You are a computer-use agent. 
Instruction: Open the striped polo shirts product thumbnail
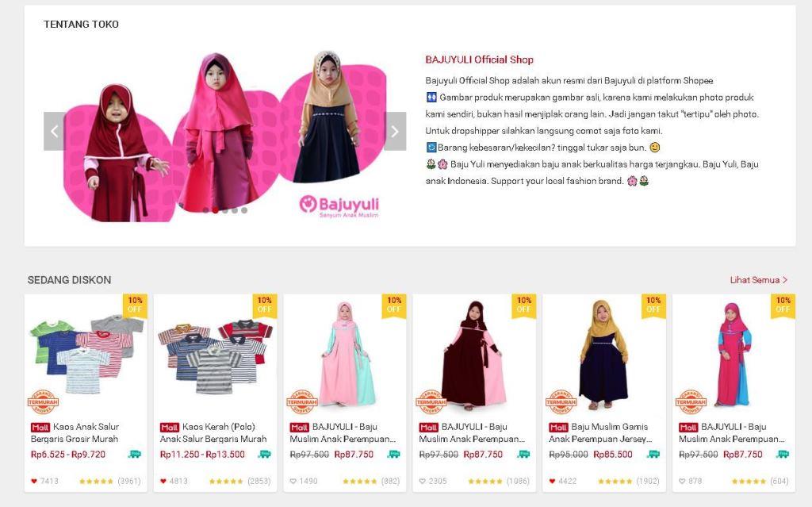215,355
